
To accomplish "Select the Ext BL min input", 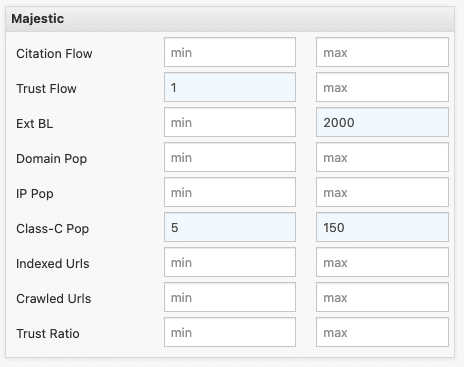I will coord(230,122).
